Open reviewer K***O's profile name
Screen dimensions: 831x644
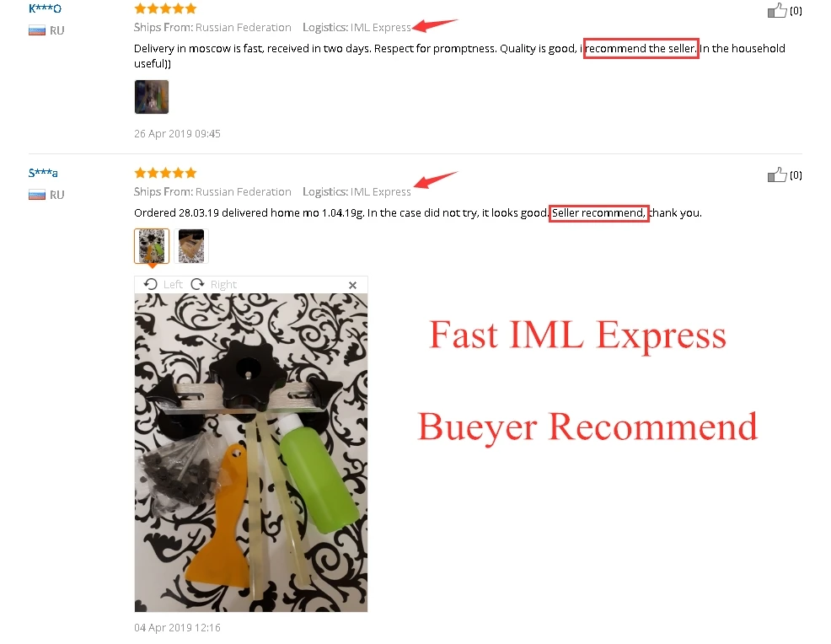tap(45, 8)
